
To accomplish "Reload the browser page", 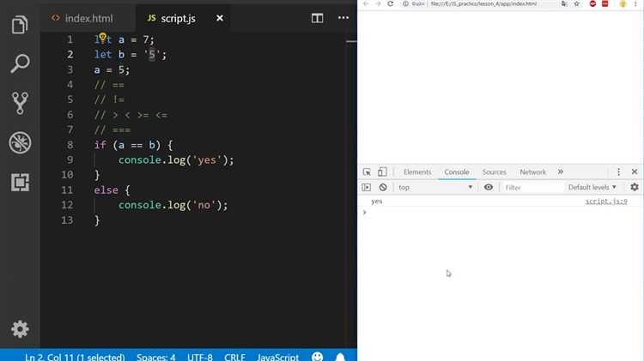I will tap(390, 3).
